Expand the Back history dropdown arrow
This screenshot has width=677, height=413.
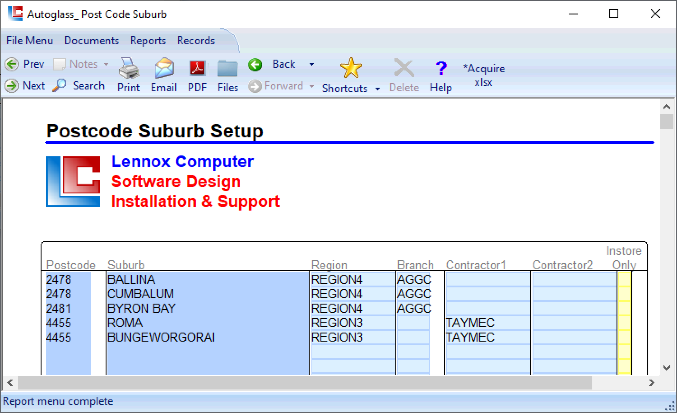click(312, 64)
